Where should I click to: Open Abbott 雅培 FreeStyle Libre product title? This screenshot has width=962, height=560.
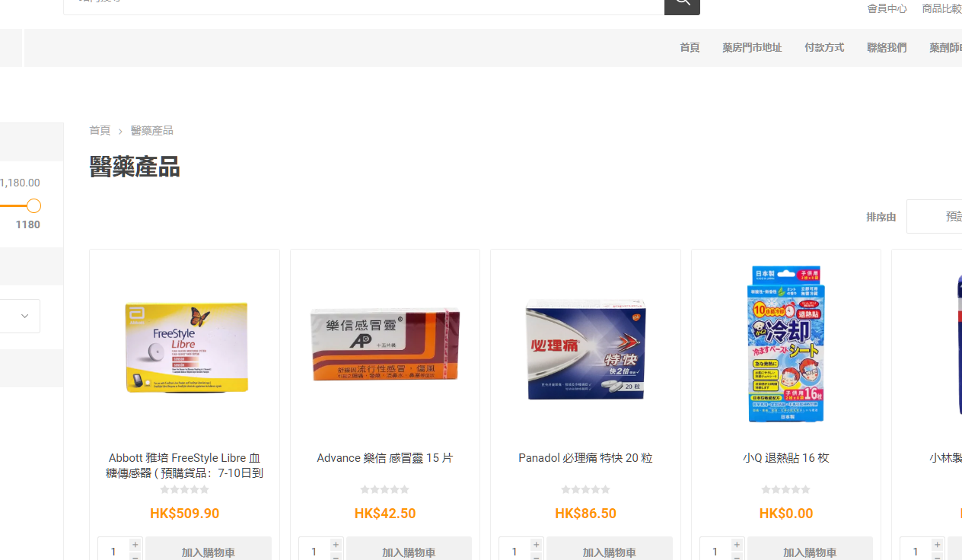(185, 466)
